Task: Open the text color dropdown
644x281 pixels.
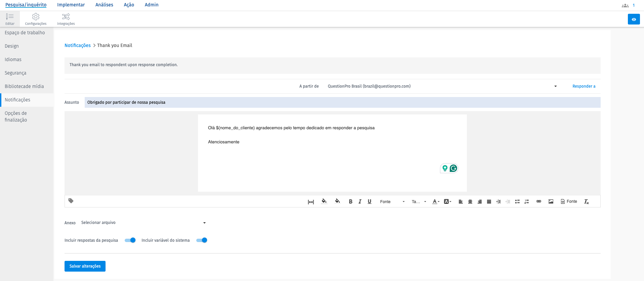Action: [436, 201]
